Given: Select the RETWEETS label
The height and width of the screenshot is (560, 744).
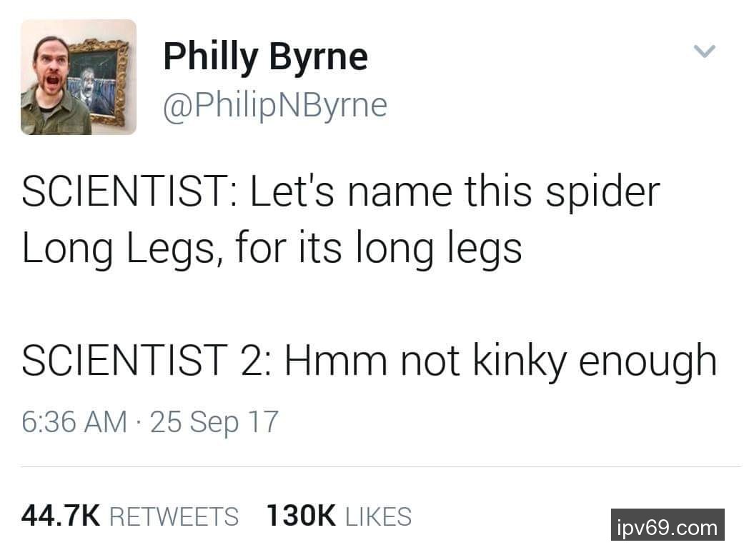Looking at the screenshot, I should point(174,516).
